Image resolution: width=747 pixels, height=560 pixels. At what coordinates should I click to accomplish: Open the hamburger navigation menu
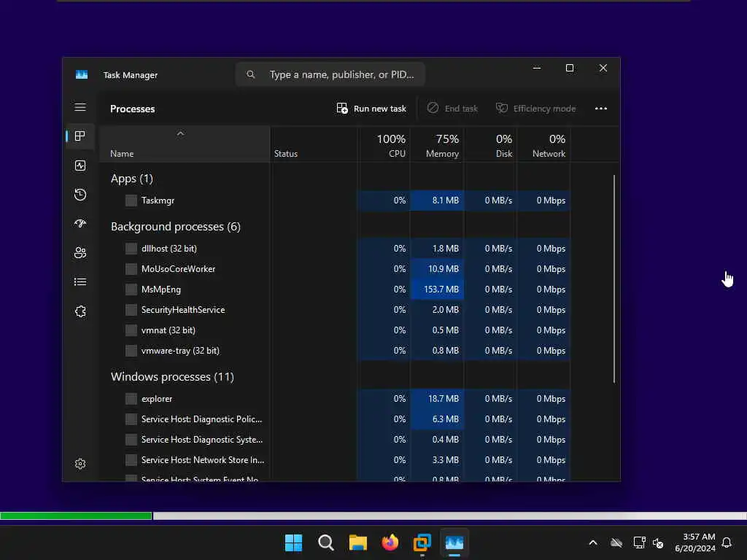[80, 108]
